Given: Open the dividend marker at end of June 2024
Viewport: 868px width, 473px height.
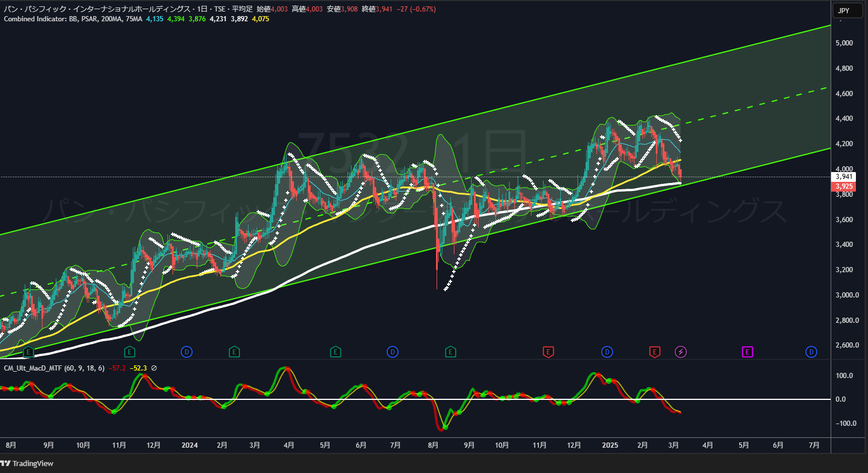Looking at the screenshot, I should coord(392,352).
